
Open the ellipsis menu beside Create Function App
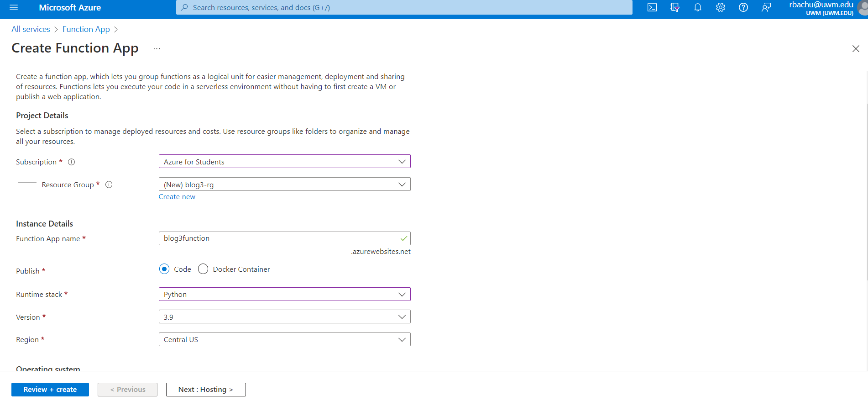[157, 48]
